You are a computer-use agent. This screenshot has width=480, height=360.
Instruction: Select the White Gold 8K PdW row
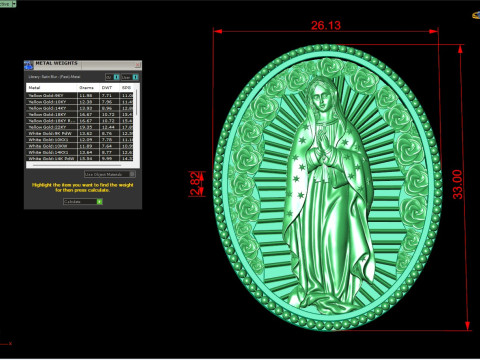pos(80,134)
